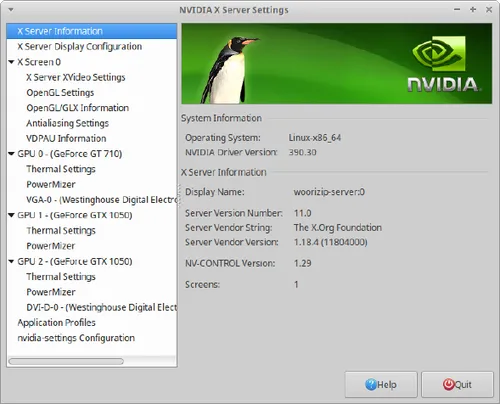Click the Quit button

click(457, 385)
